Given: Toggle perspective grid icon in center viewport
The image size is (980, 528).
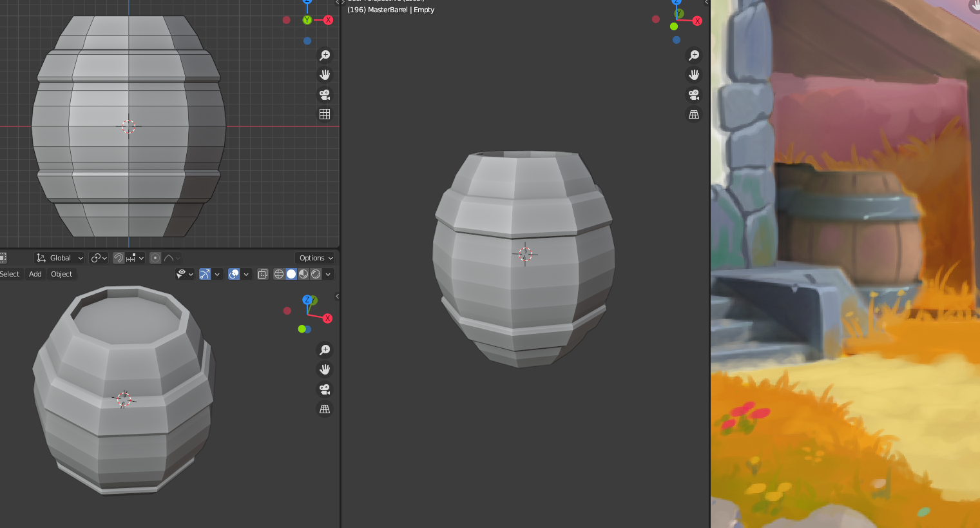Looking at the screenshot, I should [694, 114].
